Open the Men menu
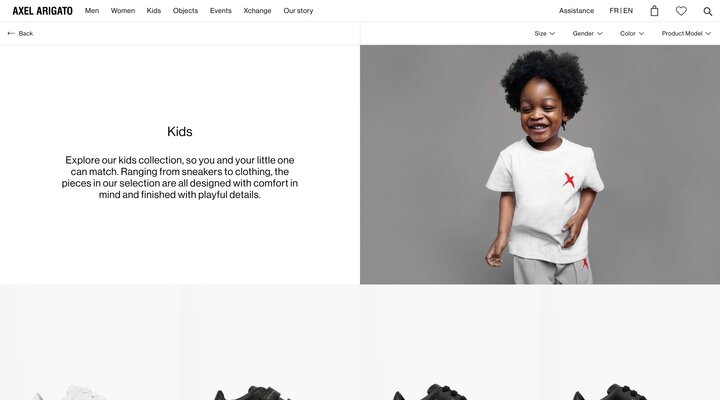This screenshot has width=720, height=400. click(92, 11)
